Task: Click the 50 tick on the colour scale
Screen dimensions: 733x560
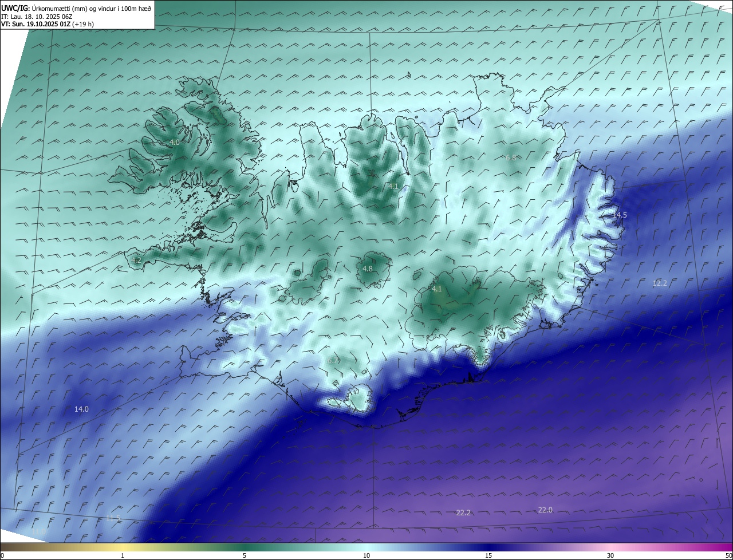Action: point(728,555)
